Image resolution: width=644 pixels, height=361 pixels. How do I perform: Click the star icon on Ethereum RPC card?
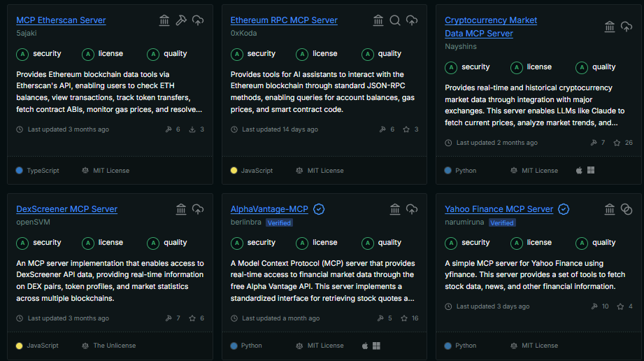tap(406, 129)
